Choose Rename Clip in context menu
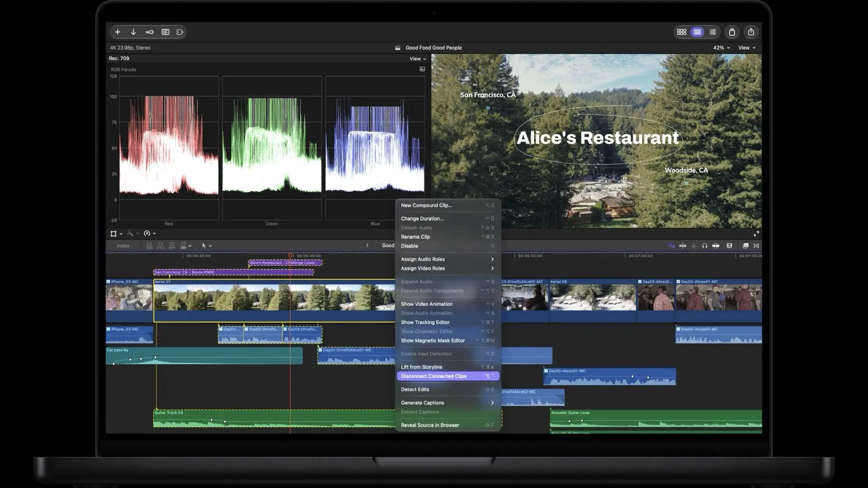This screenshot has height=488, width=868. pos(448,237)
